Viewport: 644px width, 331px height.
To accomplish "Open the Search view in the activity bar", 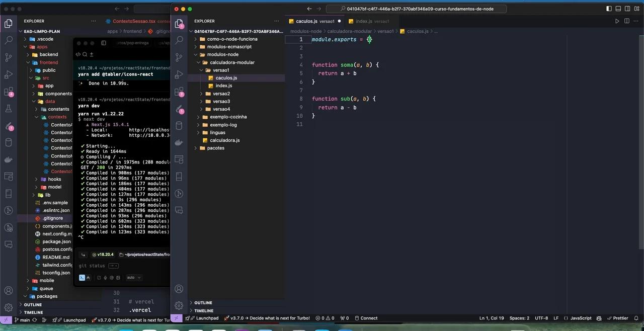I will 179,40.
